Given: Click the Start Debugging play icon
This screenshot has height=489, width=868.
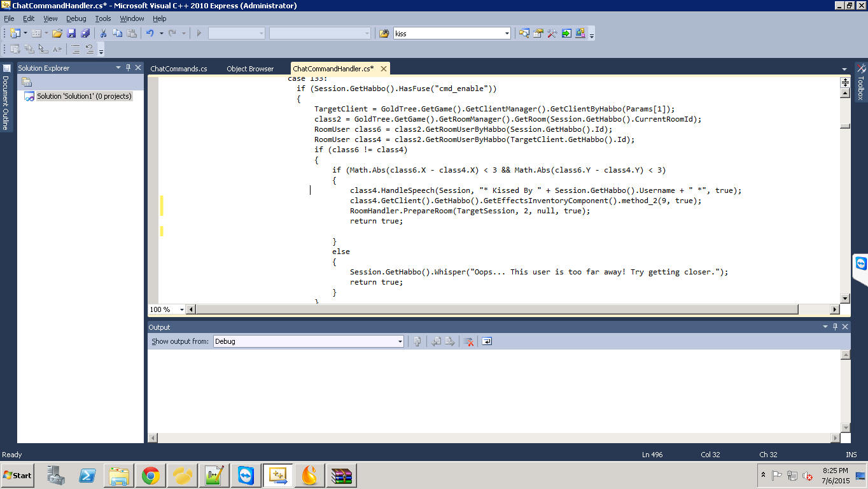Looking at the screenshot, I should coord(199,33).
